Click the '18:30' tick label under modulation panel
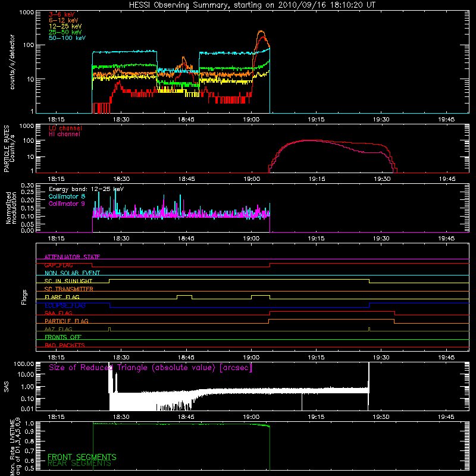 click(121, 239)
